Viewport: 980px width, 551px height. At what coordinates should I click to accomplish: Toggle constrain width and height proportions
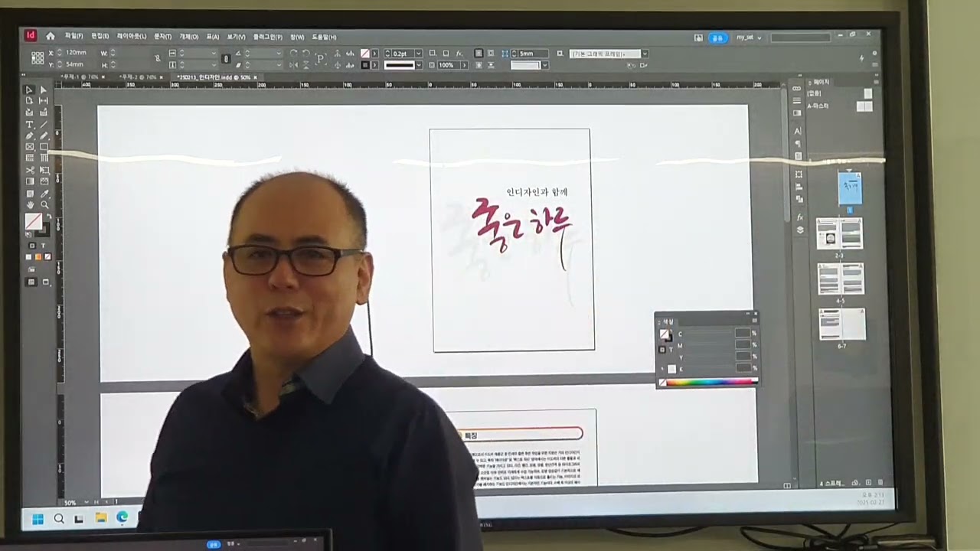tap(158, 58)
